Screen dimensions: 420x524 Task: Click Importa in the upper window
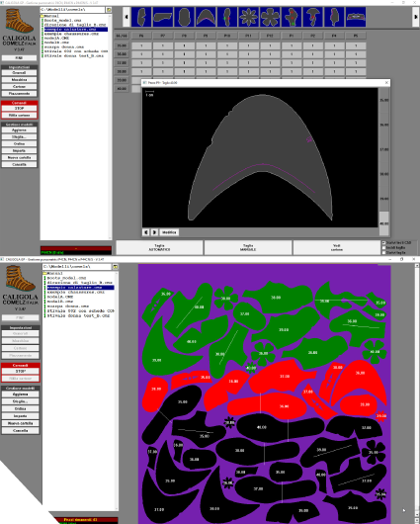point(19,150)
